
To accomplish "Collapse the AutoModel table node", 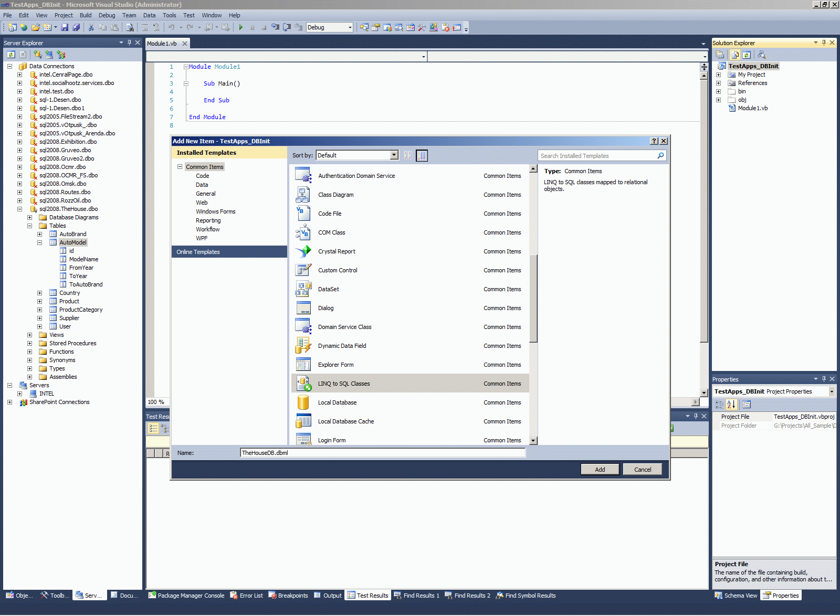I will coord(39,242).
